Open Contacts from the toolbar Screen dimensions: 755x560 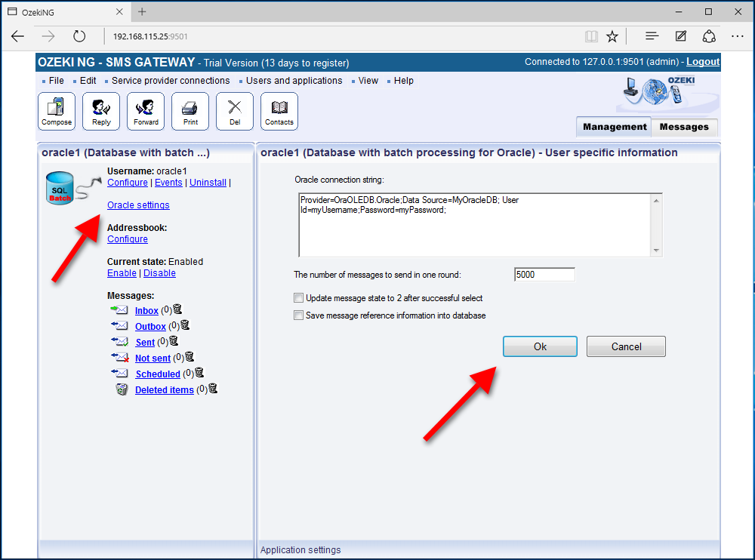(x=279, y=110)
